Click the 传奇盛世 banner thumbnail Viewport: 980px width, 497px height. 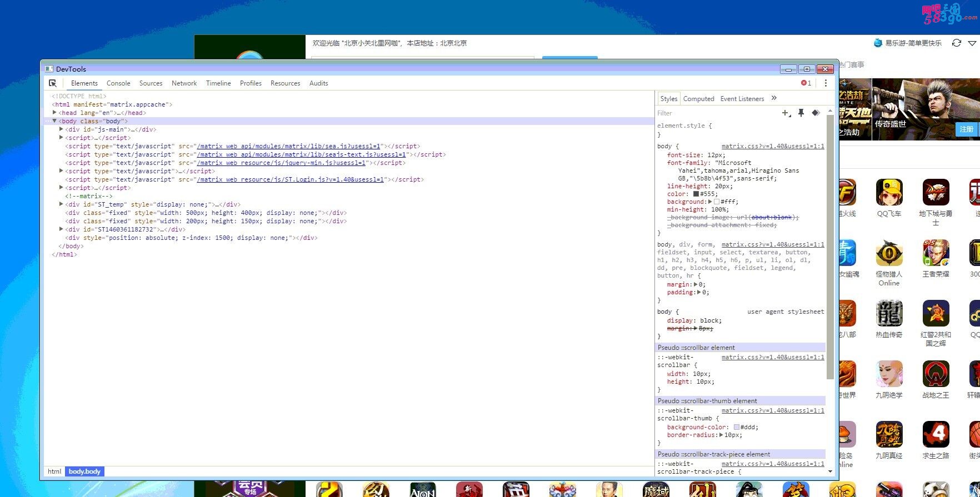[926, 109]
